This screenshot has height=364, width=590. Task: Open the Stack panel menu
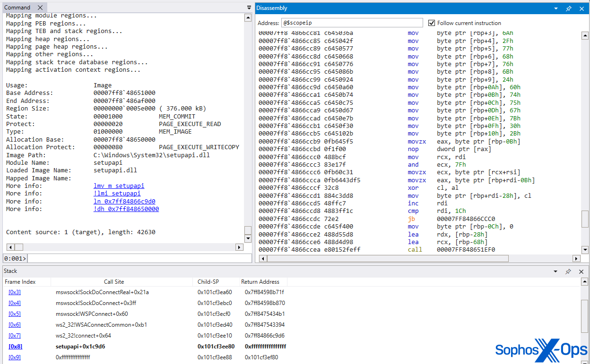[x=555, y=271]
